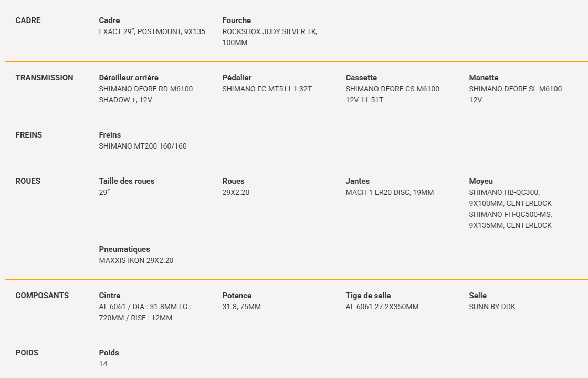Click the CADRE section heading
Screen dimensions: 588x378
click(x=28, y=20)
